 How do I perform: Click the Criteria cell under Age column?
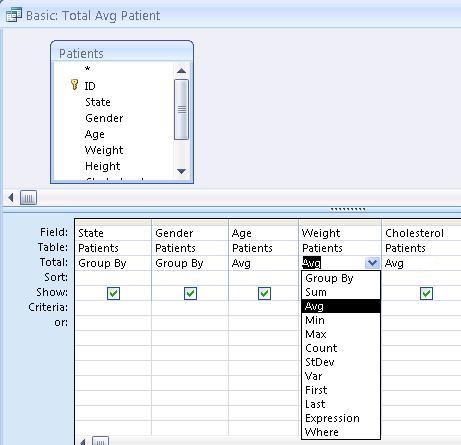pyautogui.click(x=263, y=308)
